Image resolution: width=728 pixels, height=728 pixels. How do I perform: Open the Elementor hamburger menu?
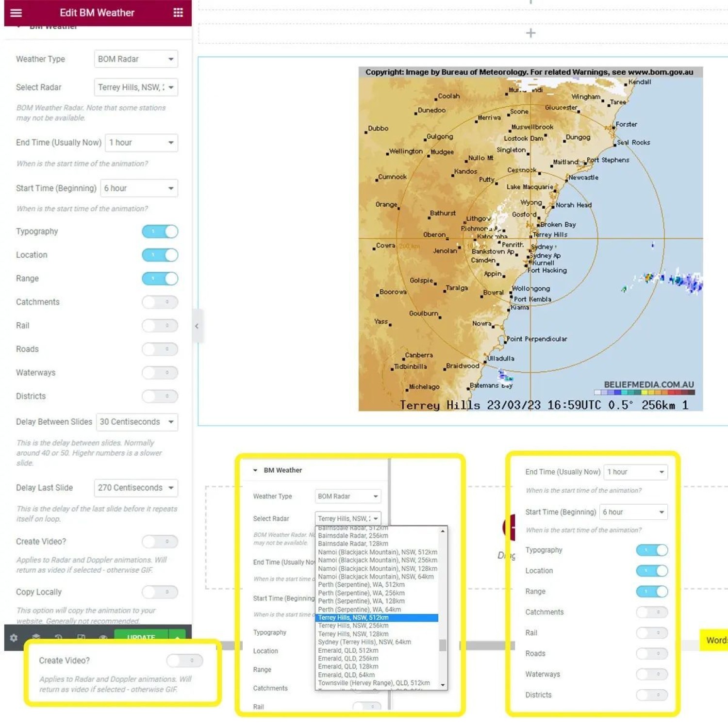click(x=16, y=13)
